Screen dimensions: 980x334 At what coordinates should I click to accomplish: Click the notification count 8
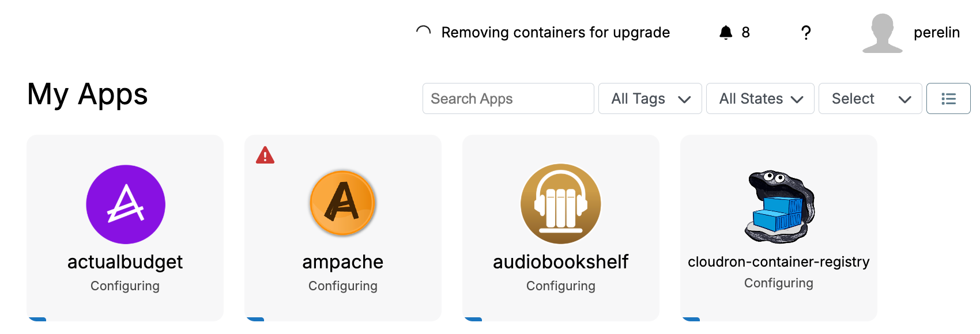point(745,33)
